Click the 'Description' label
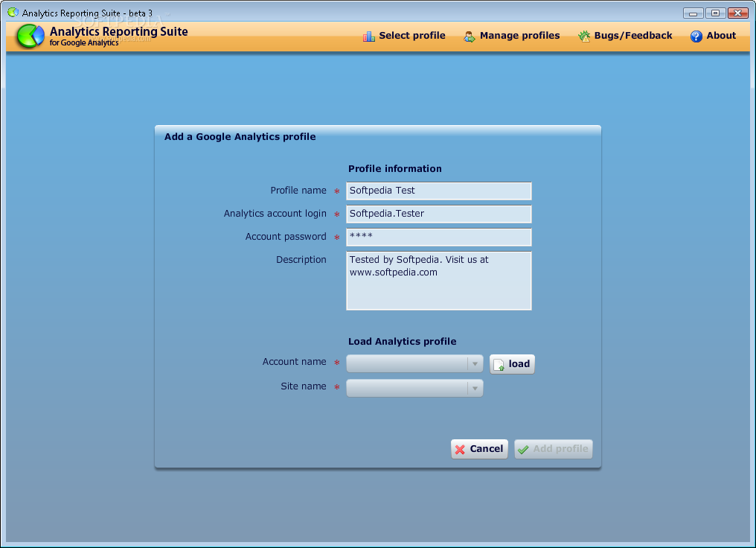The width and height of the screenshot is (756, 548). (301, 260)
